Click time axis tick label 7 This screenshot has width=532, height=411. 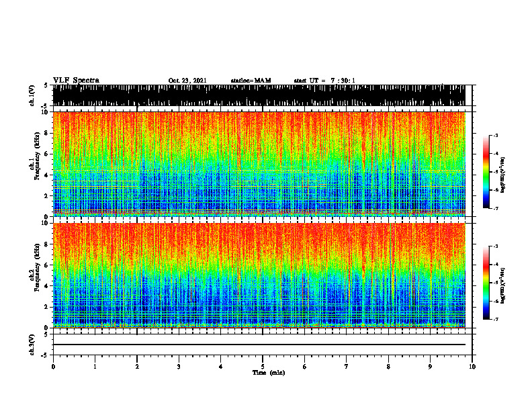[x=347, y=367]
